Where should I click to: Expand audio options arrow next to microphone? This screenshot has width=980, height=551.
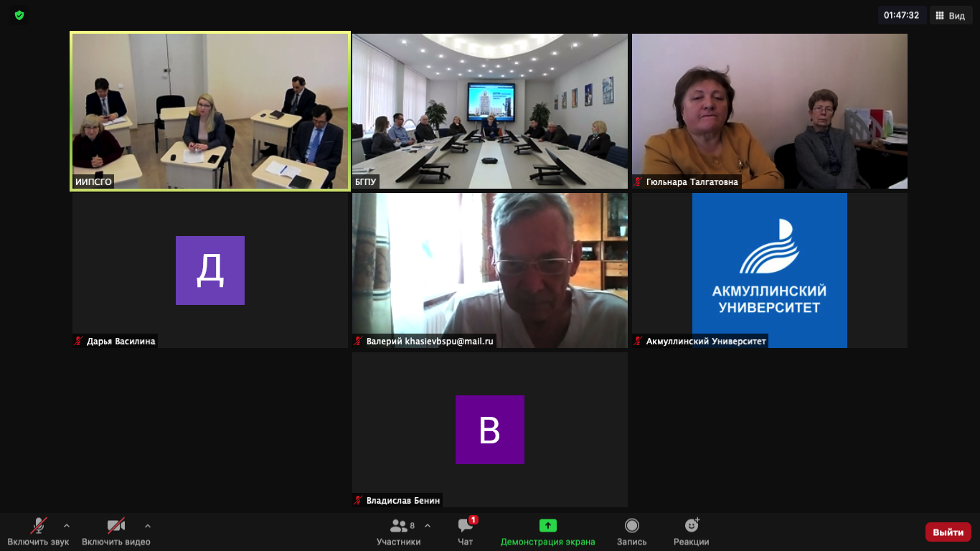(67, 525)
